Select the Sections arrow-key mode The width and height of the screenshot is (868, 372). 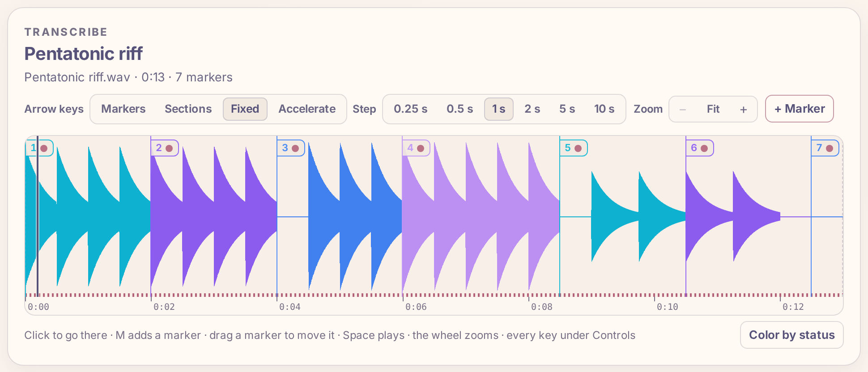point(188,109)
